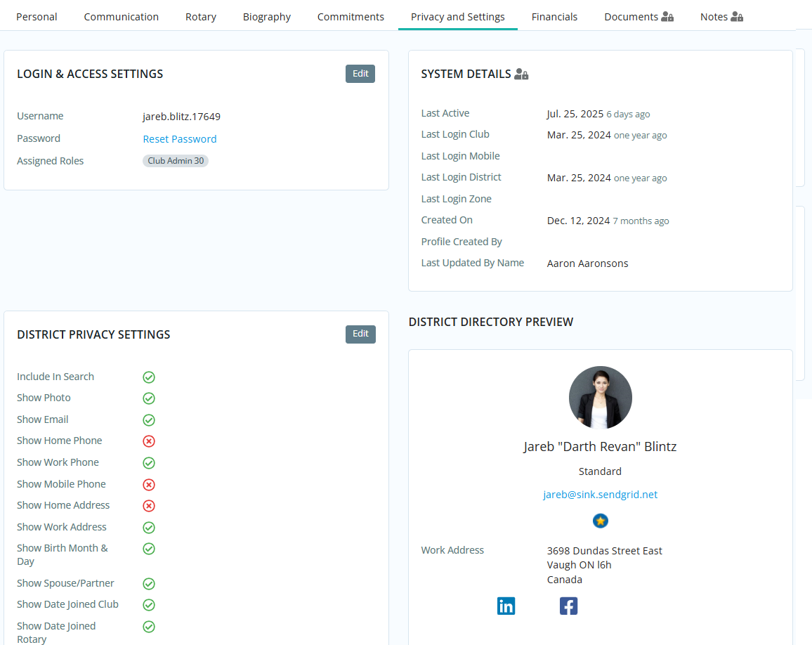The image size is (812, 645).
Task: Click the green check for Show Work Address
Action: pos(149,528)
